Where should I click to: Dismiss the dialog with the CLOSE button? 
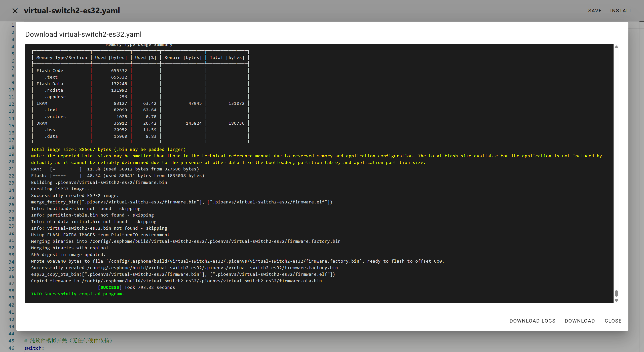click(613, 321)
